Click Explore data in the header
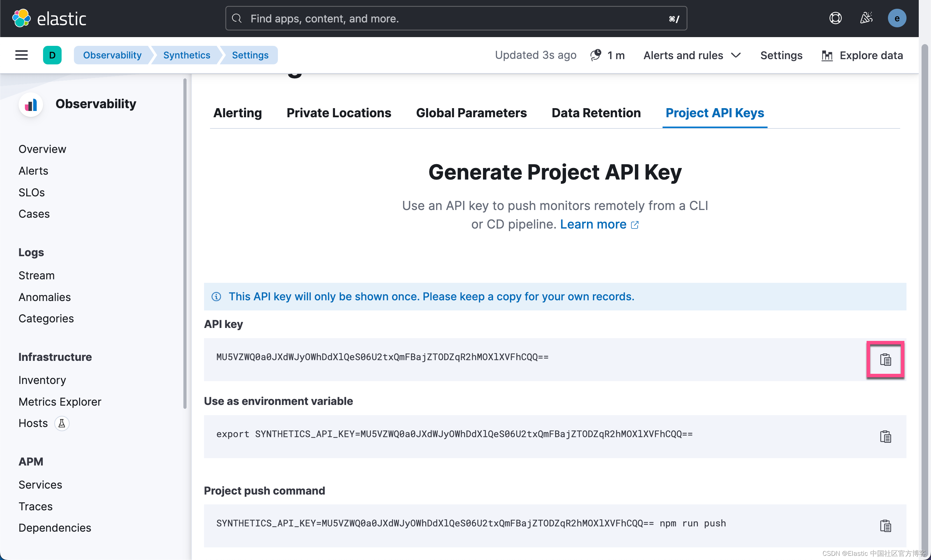This screenshot has height=560, width=931. (x=862, y=55)
